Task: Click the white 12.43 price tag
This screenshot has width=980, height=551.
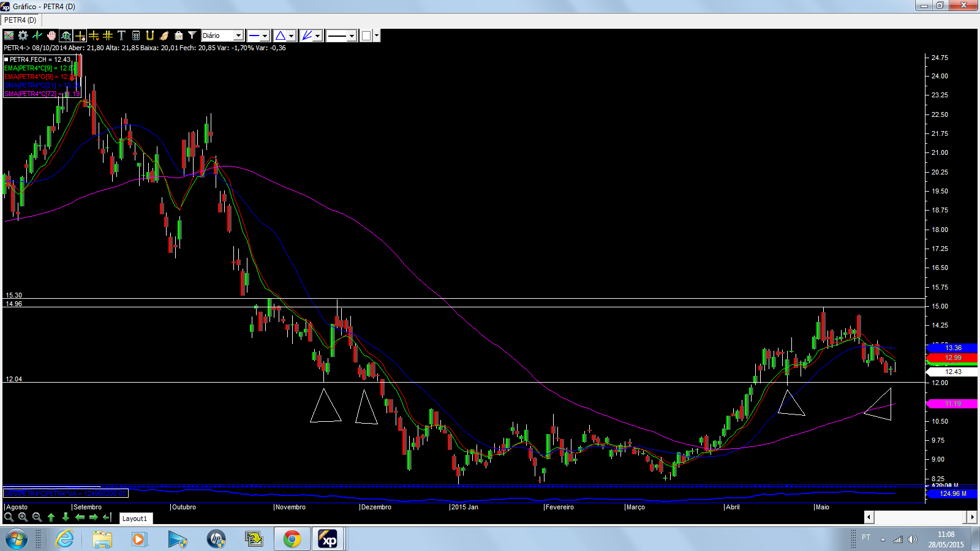Action: click(x=952, y=372)
